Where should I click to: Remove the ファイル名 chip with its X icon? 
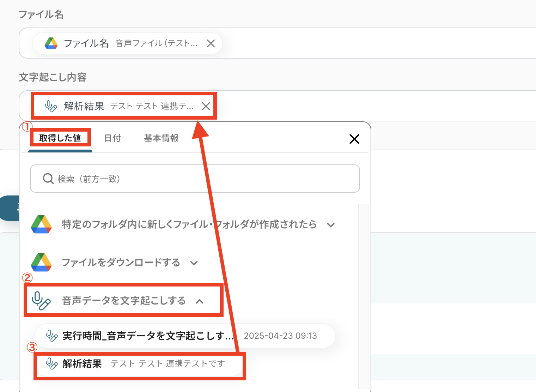211,43
